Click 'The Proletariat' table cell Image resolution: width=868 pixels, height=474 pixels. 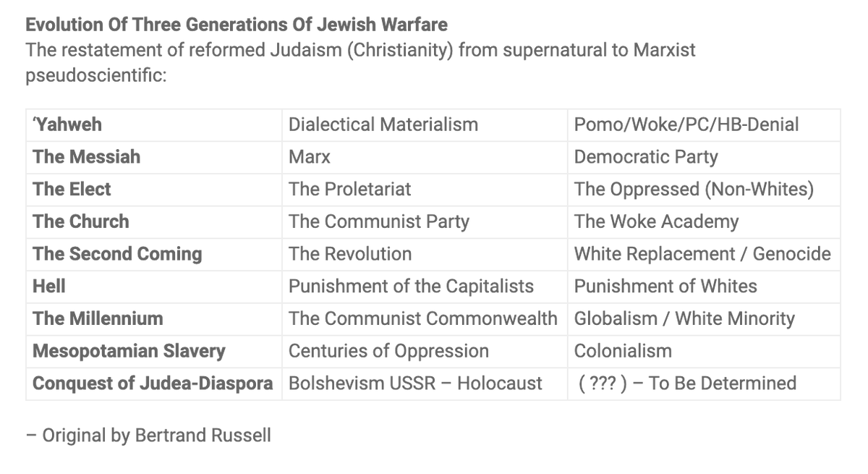349,190
